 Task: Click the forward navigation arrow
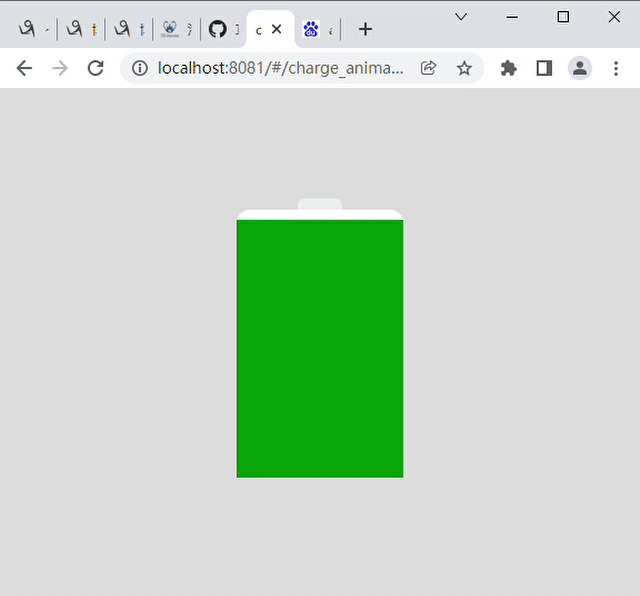[x=60, y=68]
